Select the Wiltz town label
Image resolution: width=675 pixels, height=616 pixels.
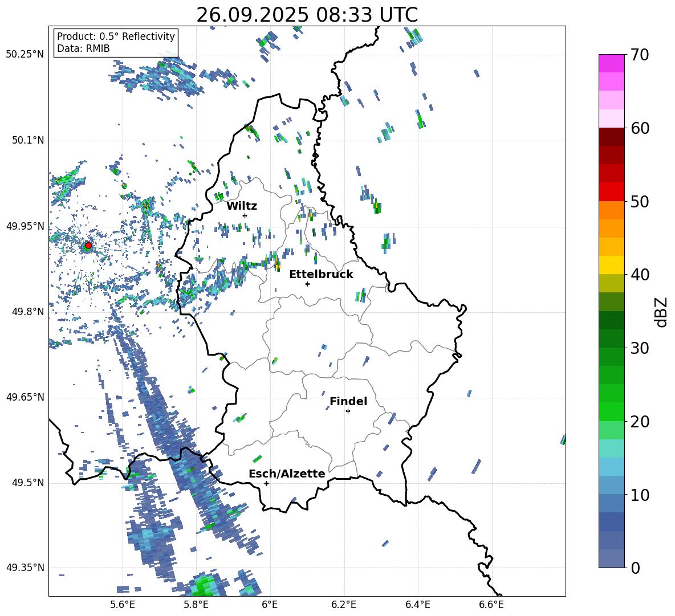242,206
